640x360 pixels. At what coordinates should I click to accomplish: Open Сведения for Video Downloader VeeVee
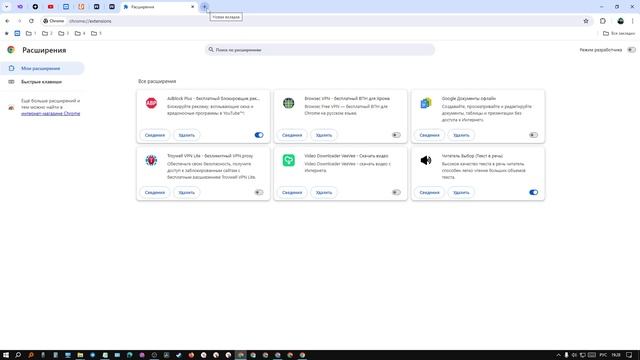click(292, 192)
